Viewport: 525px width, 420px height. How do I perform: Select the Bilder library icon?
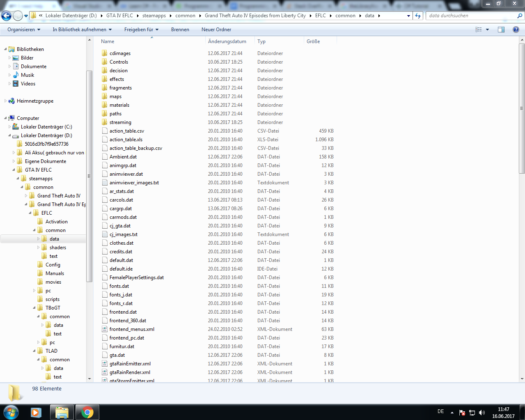pos(16,57)
